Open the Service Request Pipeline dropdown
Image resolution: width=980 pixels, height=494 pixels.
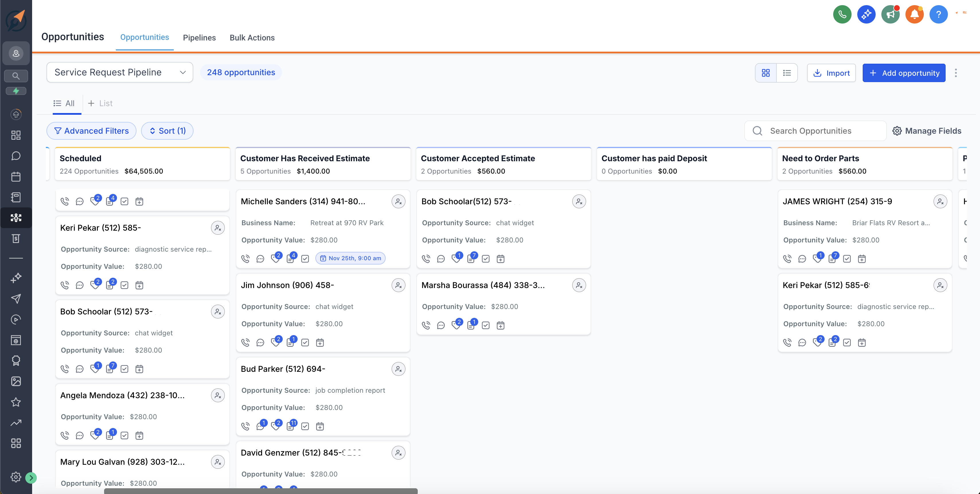coord(120,72)
